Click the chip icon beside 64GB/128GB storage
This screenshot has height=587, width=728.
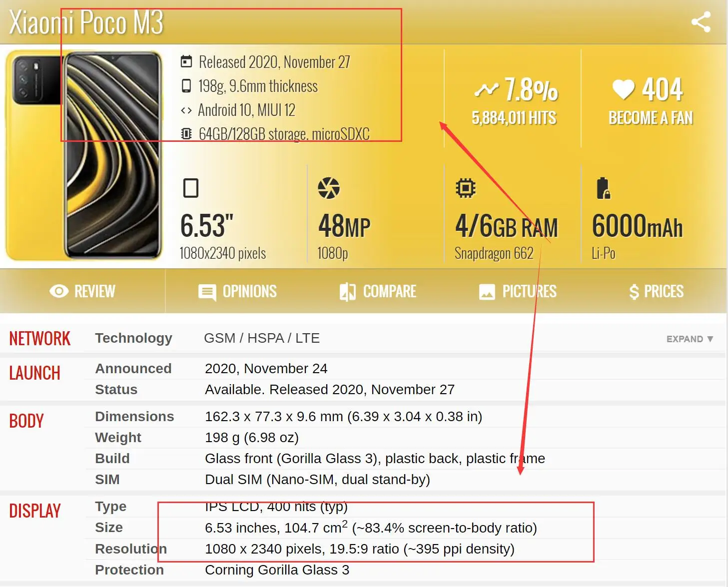coord(186,133)
